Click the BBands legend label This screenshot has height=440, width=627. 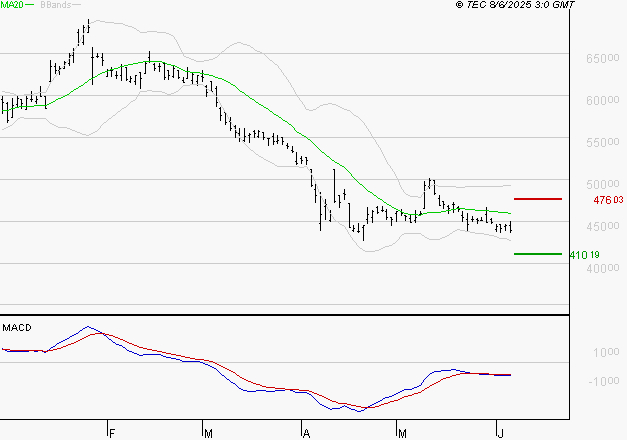56,5
